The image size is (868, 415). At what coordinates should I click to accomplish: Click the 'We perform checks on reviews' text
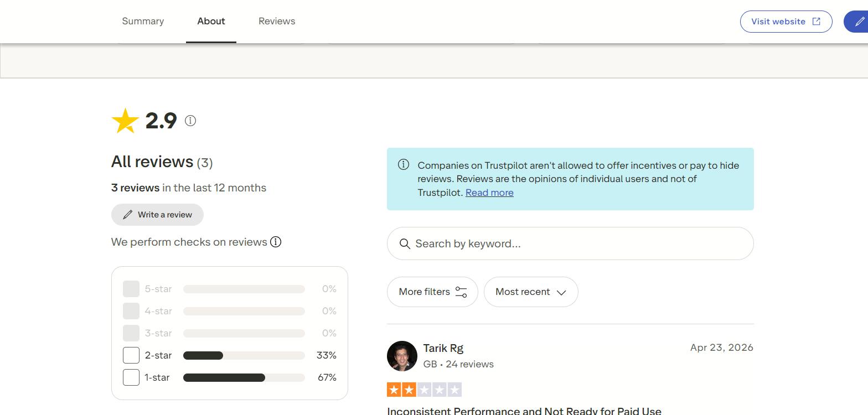click(189, 242)
